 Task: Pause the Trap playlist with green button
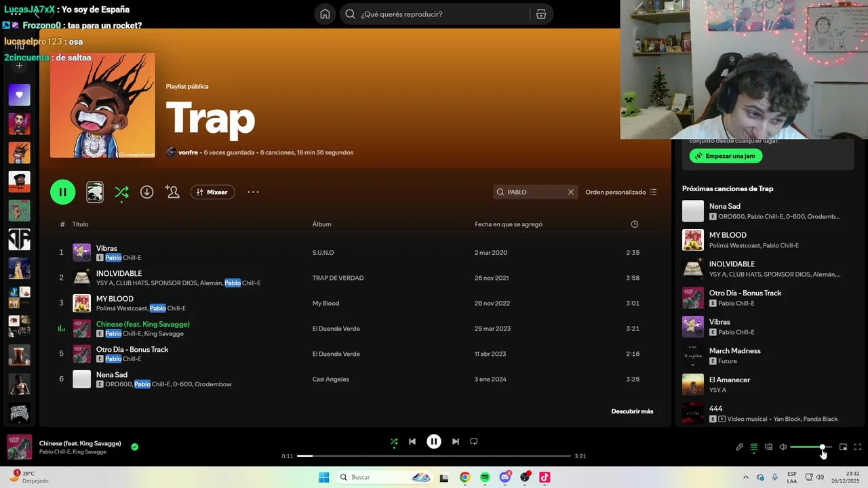[x=62, y=192]
